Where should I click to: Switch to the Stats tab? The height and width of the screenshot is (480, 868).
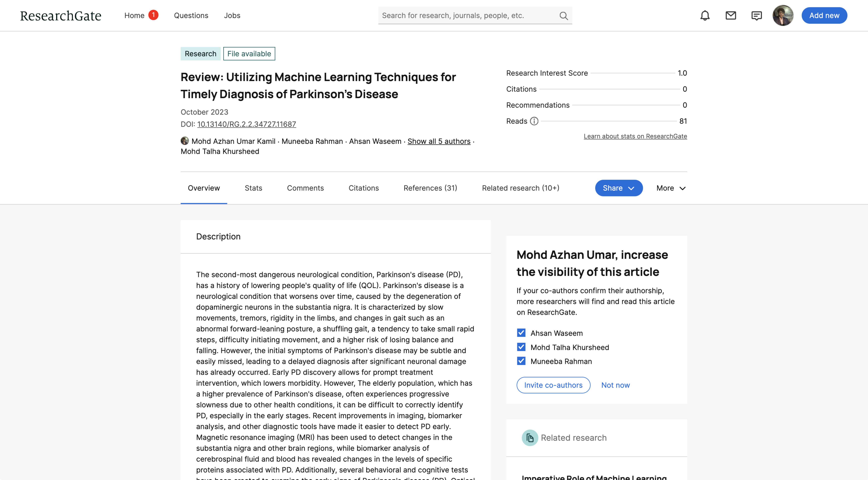(x=253, y=188)
